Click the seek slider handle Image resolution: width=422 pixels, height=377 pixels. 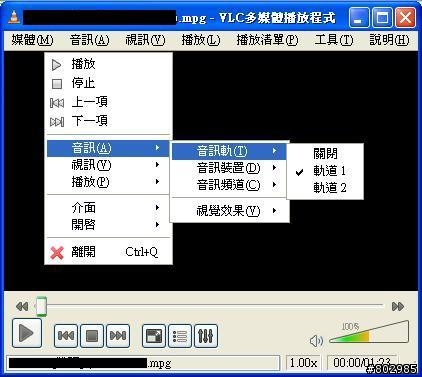click(41, 306)
